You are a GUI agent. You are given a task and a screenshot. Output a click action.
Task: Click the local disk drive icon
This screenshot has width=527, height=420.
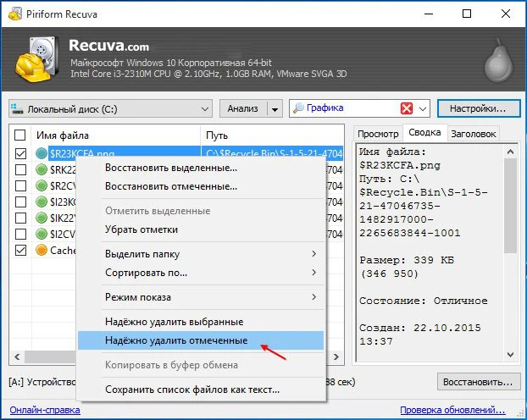pyautogui.click(x=17, y=109)
